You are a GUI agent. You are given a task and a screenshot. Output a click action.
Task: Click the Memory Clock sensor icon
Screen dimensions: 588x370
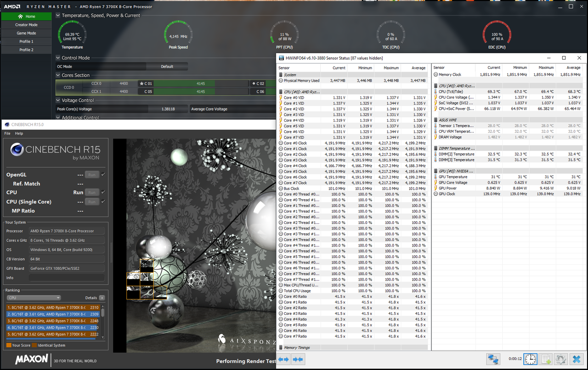point(435,74)
